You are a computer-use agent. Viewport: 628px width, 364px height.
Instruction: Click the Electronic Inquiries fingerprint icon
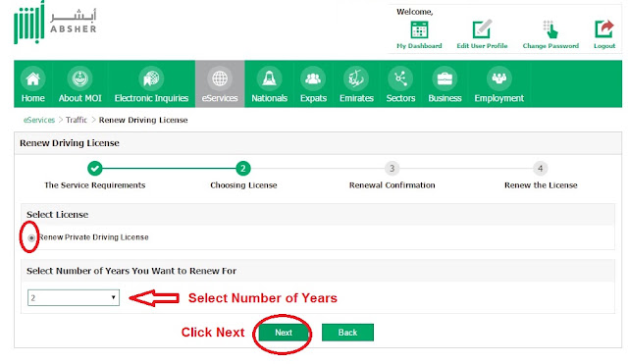[151, 78]
